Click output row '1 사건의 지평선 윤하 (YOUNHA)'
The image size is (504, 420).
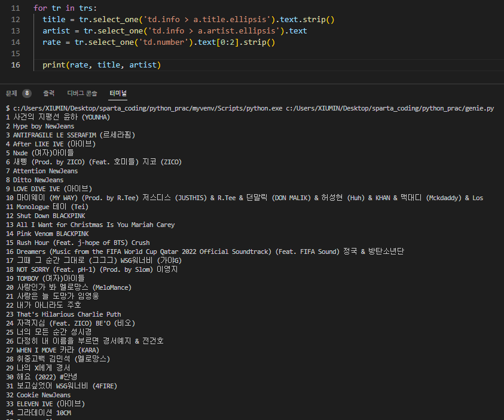[58, 117]
